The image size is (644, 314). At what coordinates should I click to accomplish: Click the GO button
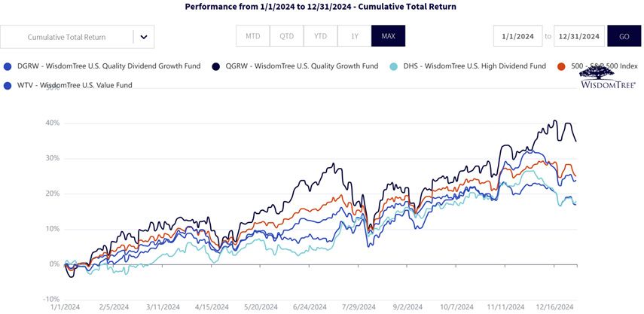pyautogui.click(x=624, y=36)
